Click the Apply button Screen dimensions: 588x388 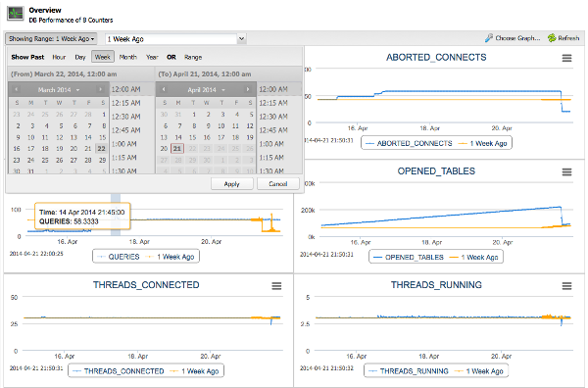point(231,183)
